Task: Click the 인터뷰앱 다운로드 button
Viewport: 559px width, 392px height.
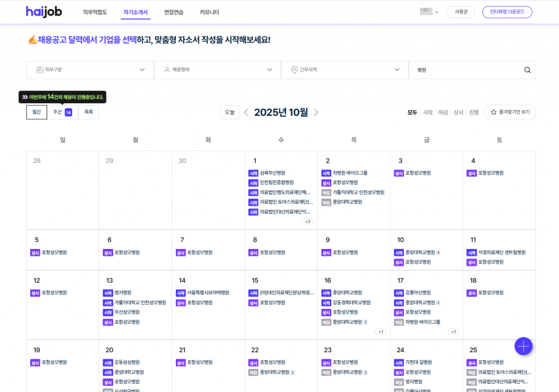Action: tap(507, 12)
